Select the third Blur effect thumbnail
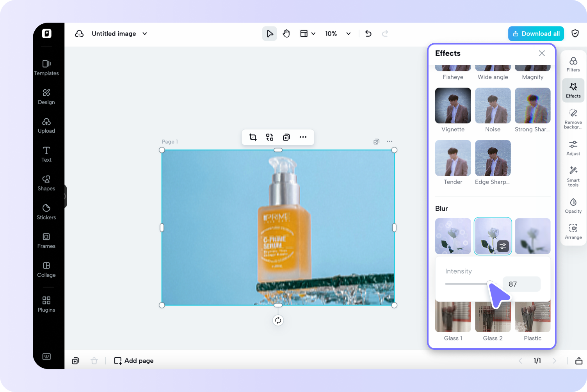This screenshot has width=587, height=392. click(533, 236)
